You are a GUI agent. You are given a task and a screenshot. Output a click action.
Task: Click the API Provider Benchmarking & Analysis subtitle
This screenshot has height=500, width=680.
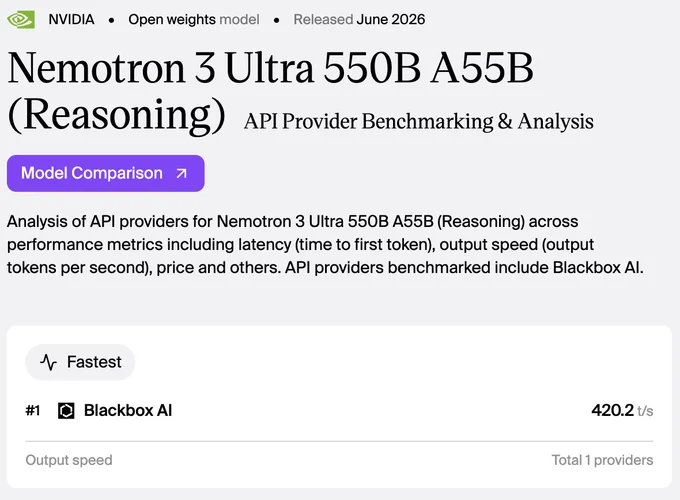[x=418, y=121]
